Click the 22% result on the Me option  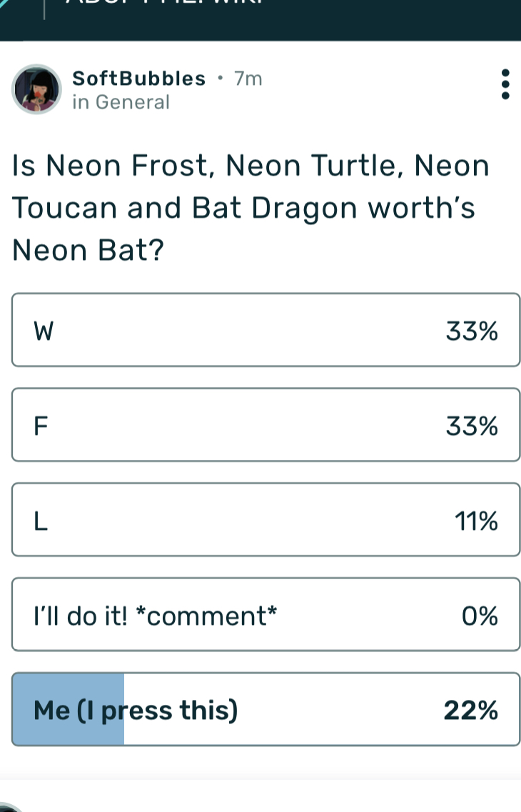point(471,711)
